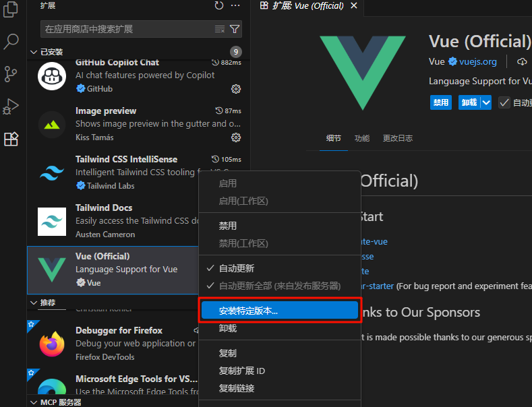Image resolution: width=532 pixels, height=407 pixels.
Task: Select Tailwind CSS IntelliSense logo
Action: point(52,173)
